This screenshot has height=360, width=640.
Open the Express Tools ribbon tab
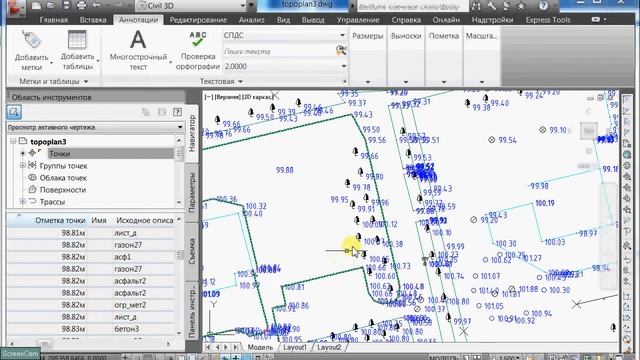(548, 20)
